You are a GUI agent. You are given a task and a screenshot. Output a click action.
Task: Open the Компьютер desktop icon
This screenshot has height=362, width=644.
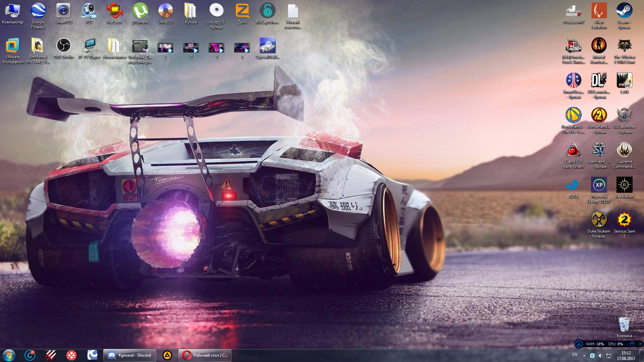point(13,14)
